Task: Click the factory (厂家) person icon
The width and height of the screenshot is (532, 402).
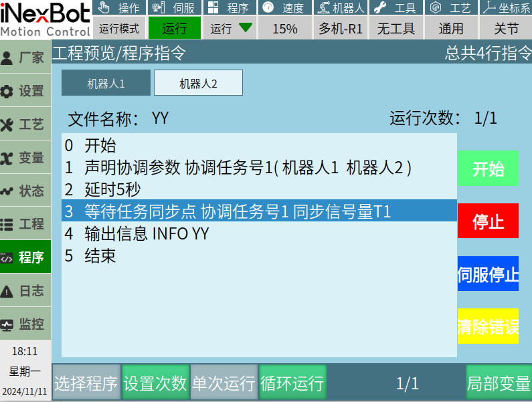Action: coord(7,58)
